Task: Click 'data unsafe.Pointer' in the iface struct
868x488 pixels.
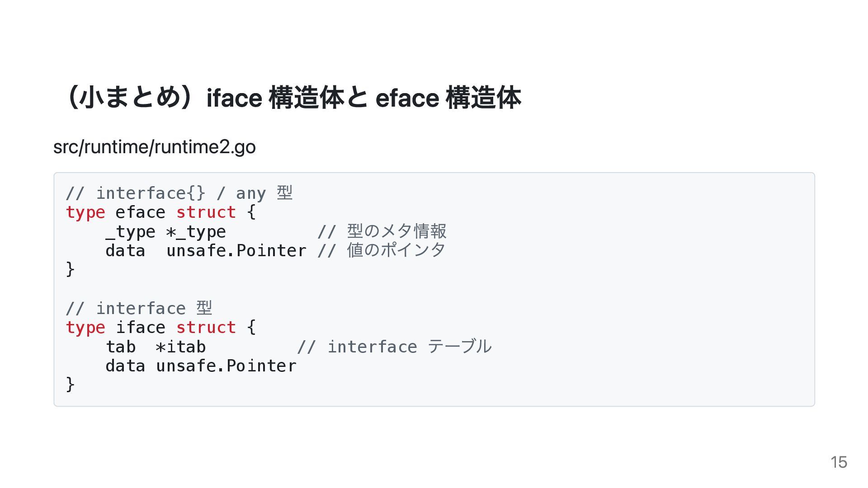Action: click(x=201, y=366)
